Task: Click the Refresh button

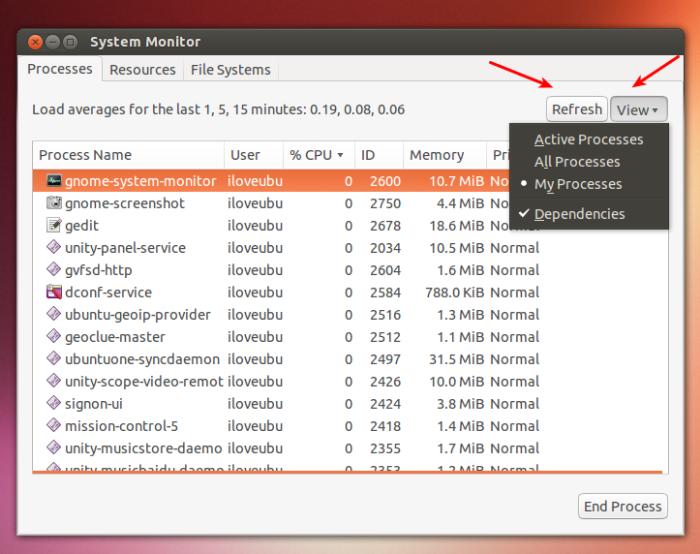Action: [577, 109]
